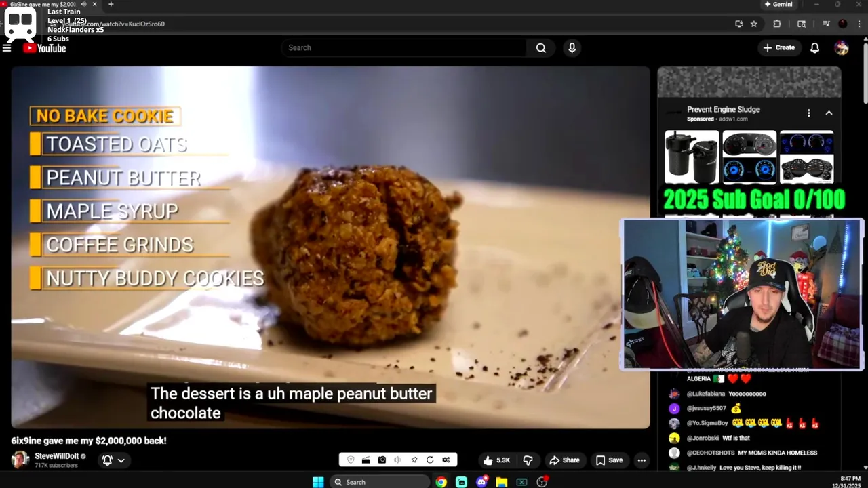The image size is (868, 488).
Task: Open the YouTube account avatar menu
Action: click(842, 48)
